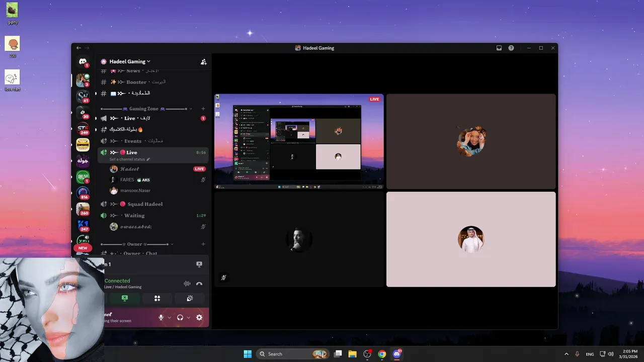Click the Connected voice status text
Screen dimensions: 644x362
tap(117, 281)
